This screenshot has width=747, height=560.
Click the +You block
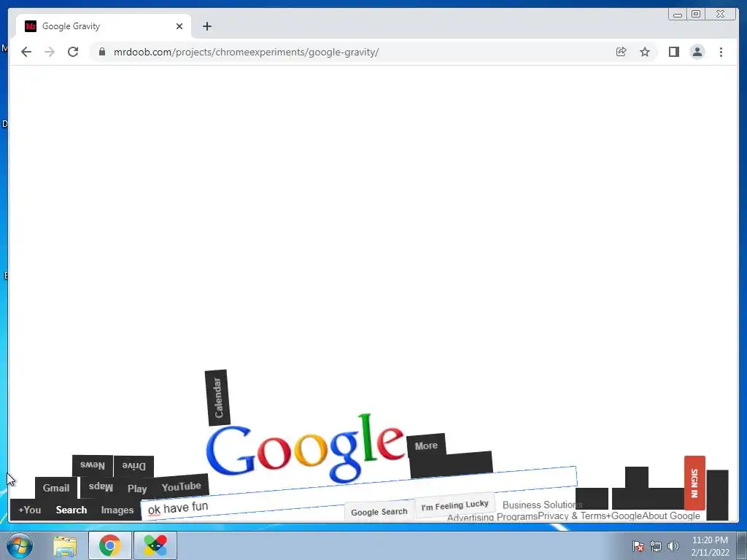pyautogui.click(x=29, y=510)
